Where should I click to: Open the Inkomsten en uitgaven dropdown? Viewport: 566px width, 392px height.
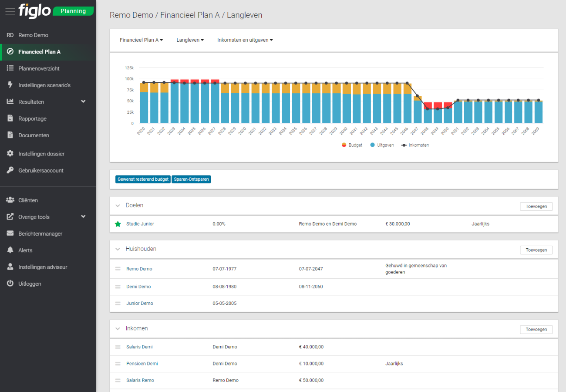point(245,40)
